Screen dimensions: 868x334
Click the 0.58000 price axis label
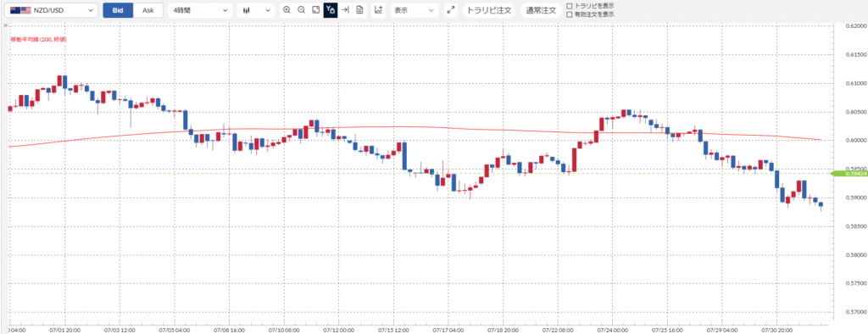click(855, 255)
